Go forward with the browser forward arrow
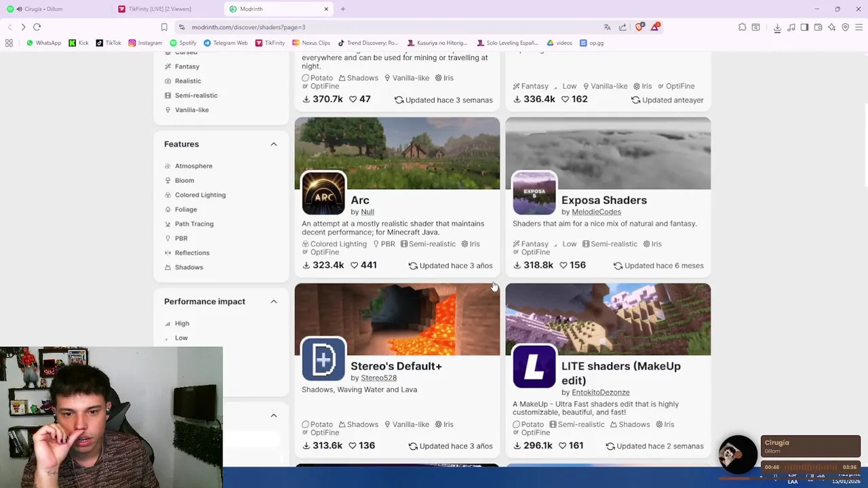The height and width of the screenshot is (488, 868). 23,27
